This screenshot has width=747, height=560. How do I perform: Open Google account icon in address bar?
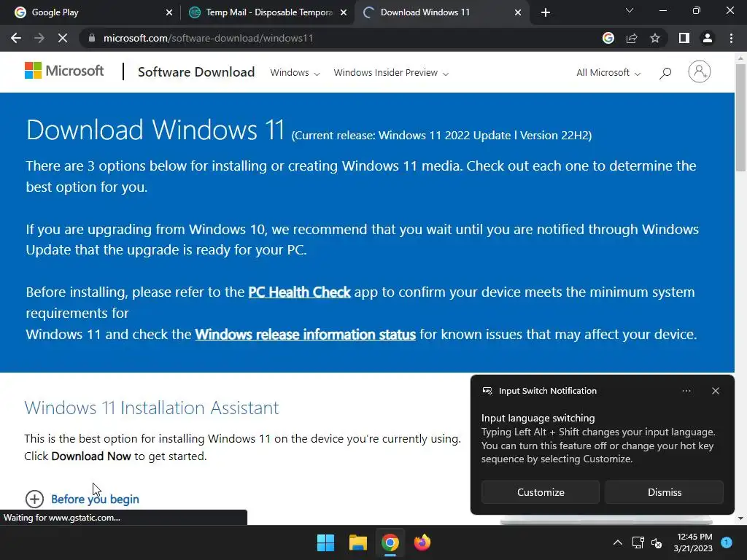[x=608, y=38]
